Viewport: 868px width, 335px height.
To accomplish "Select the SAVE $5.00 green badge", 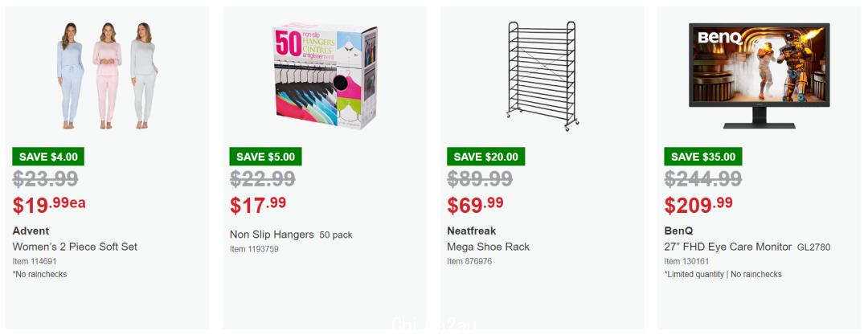I will tap(266, 157).
